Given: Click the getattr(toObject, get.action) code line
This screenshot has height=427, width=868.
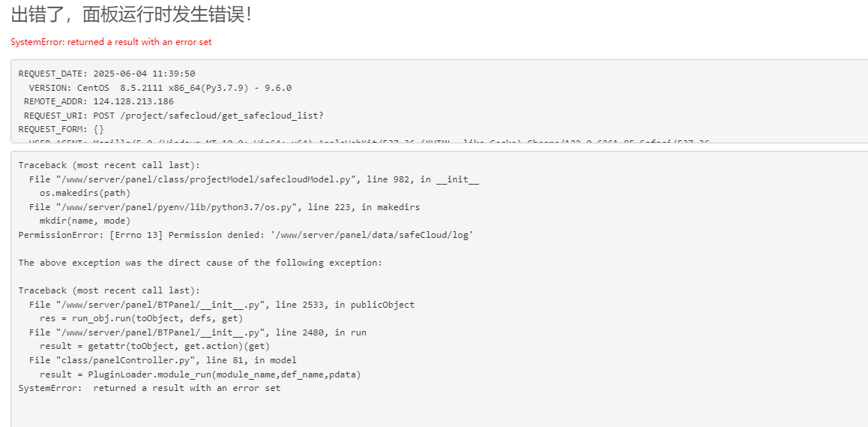Looking at the screenshot, I should [x=154, y=346].
